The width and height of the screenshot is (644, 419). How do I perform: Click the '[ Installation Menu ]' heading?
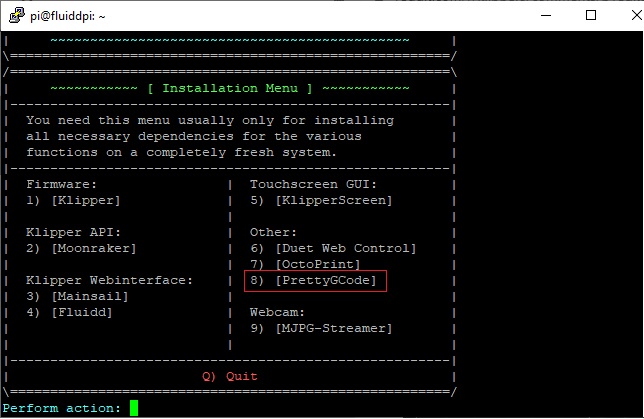coord(230,88)
